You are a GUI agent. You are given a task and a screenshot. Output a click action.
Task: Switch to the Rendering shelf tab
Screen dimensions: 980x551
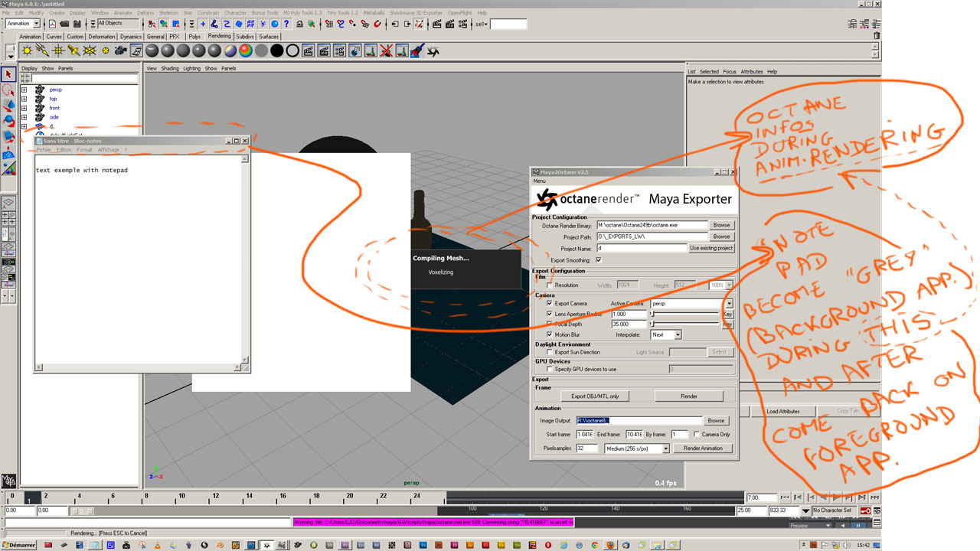tap(219, 36)
